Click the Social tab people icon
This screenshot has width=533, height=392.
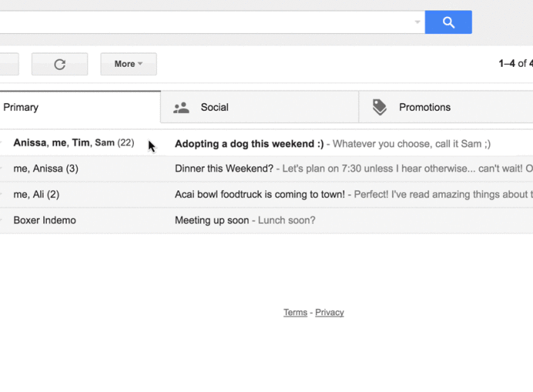pos(182,108)
